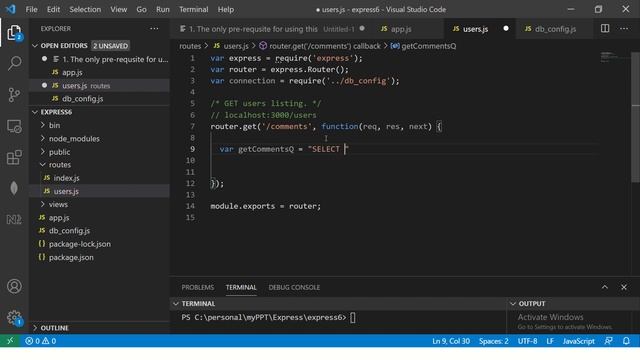The height and width of the screenshot is (360, 640).
Task: Open the MongoDB leaf icon view
Action: pos(14,188)
